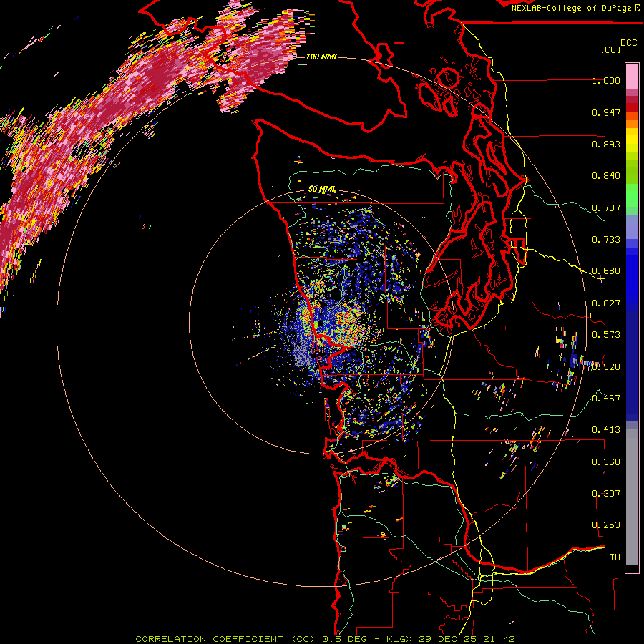Click the 0.307 color scale label
This screenshot has height=644, width=644.
pyautogui.click(x=606, y=493)
